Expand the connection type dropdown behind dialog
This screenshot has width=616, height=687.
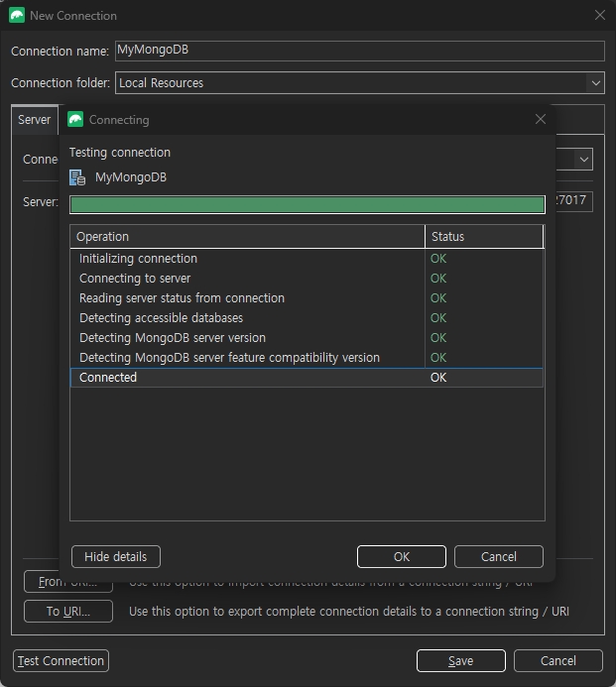pos(583,159)
